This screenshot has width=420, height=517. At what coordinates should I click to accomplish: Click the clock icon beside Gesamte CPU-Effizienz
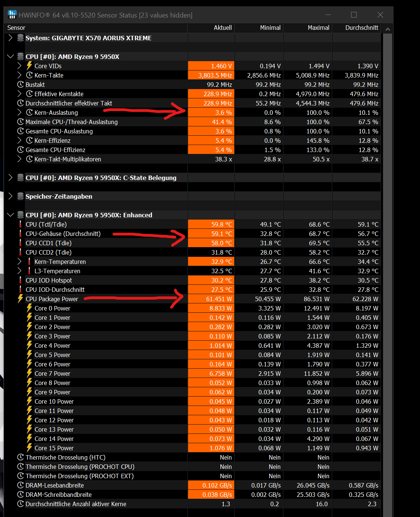tap(20, 150)
